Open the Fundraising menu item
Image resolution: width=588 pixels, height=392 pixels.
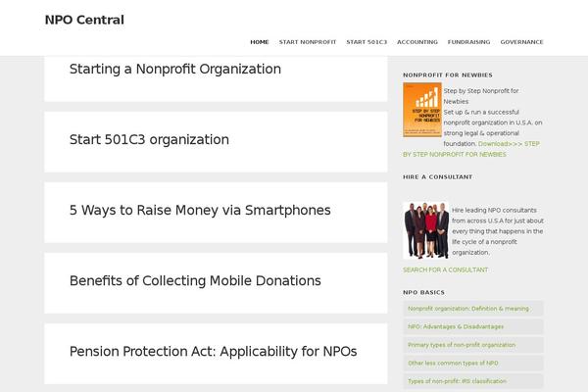tap(468, 42)
